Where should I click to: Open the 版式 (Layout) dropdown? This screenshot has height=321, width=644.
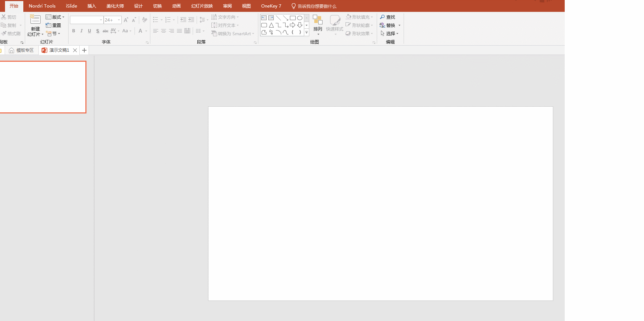pos(55,17)
